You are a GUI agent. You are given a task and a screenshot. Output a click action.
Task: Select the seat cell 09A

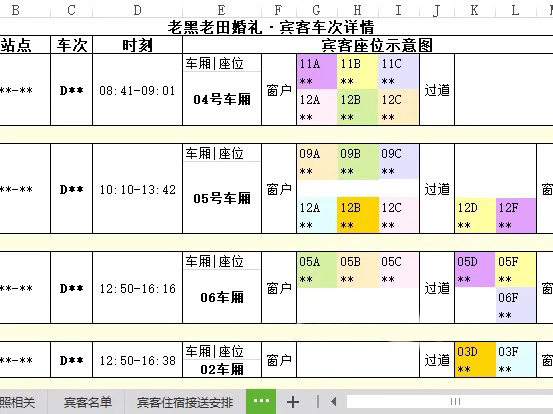317,162
